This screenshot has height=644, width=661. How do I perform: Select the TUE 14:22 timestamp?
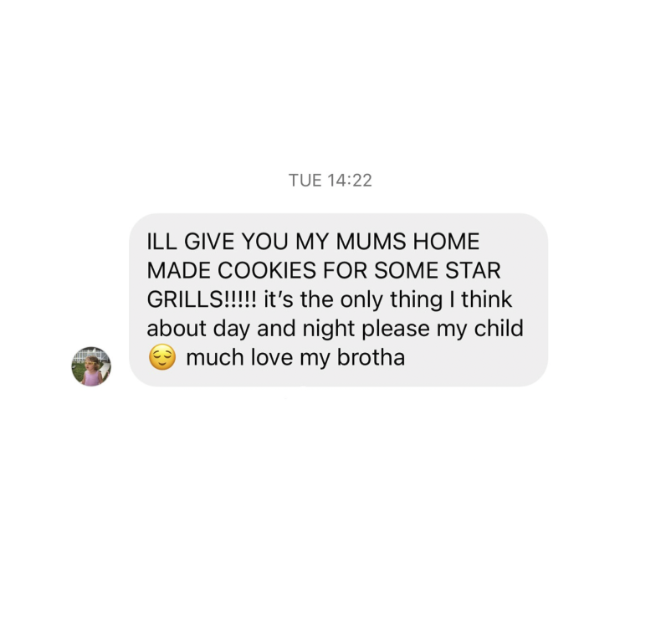330,181
